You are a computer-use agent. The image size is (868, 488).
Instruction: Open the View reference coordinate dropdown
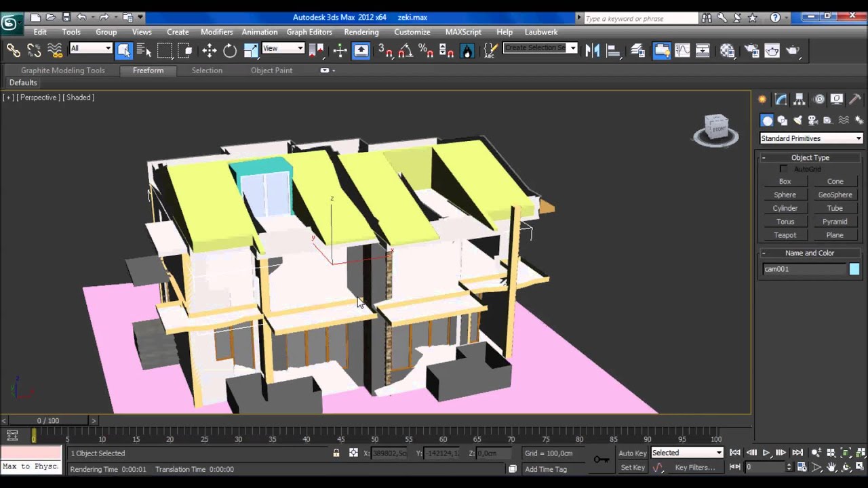coord(283,48)
